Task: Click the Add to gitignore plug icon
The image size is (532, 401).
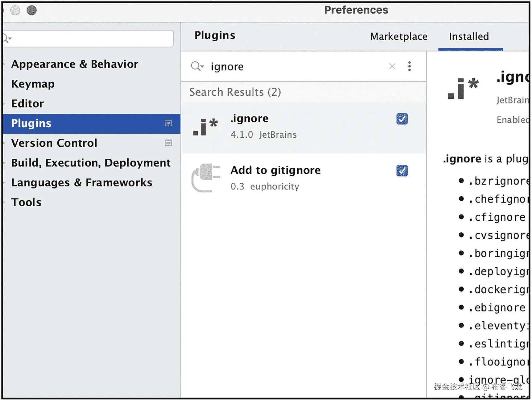Action: coord(205,178)
